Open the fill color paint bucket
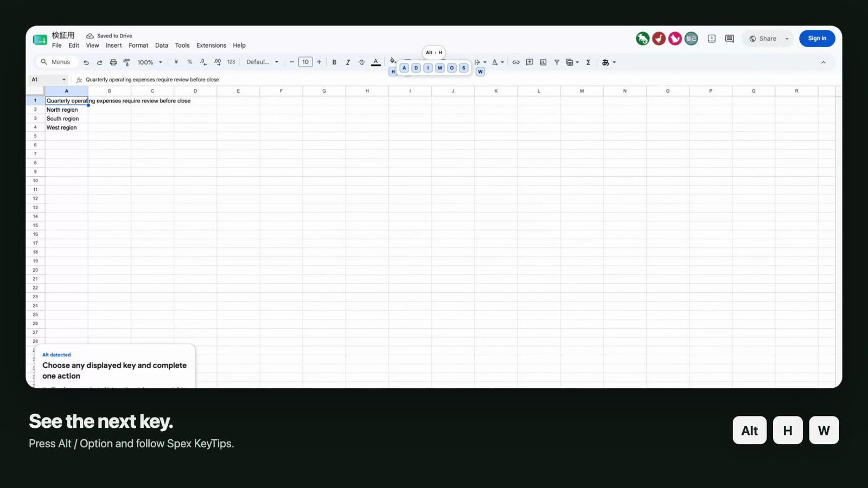Screen dimensions: 868x488 pos(392,61)
